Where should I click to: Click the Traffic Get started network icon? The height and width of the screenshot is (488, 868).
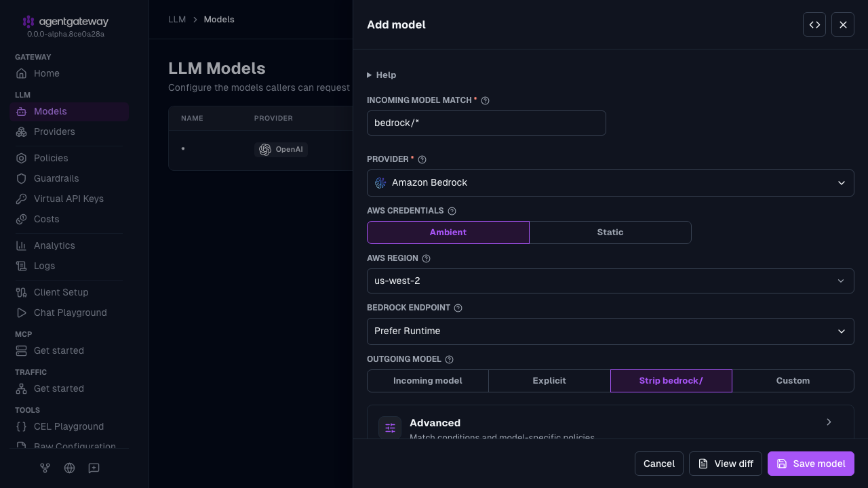22,388
